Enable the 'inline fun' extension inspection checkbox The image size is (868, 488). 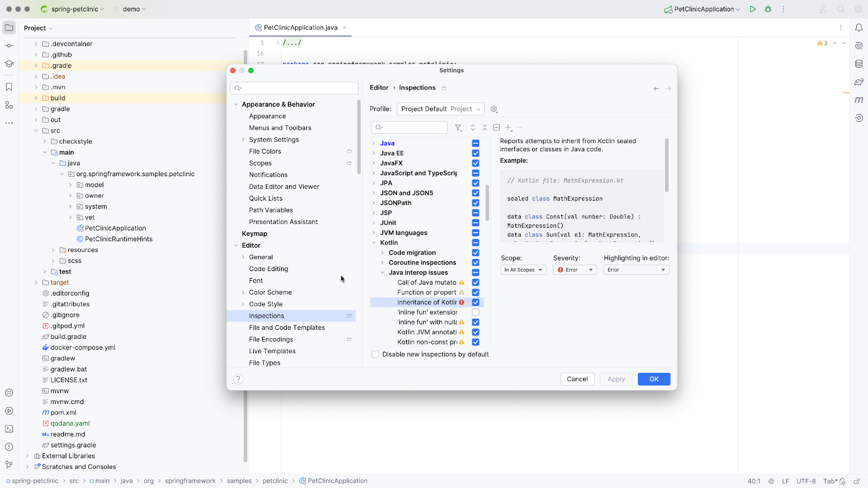tap(476, 312)
